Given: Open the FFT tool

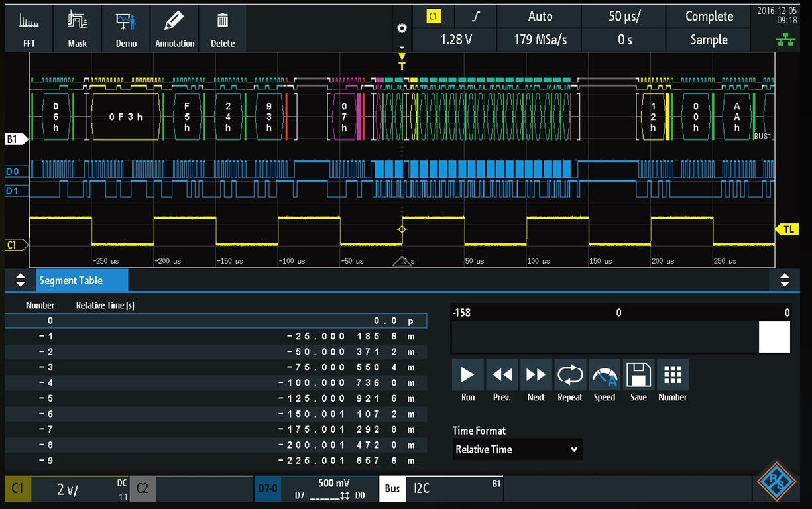Looking at the screenshot, I should [x=29, y=29].
